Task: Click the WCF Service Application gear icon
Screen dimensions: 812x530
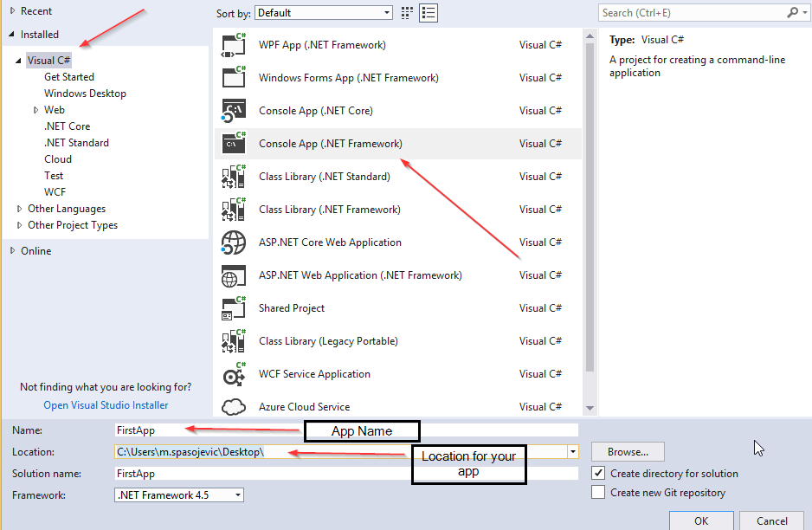Action: [234, 373]
